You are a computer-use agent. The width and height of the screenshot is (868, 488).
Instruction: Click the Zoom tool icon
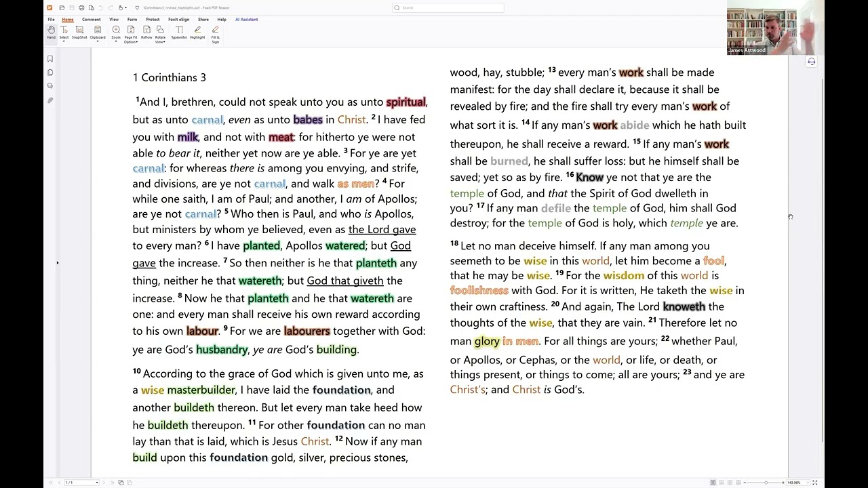click(116, 30)
